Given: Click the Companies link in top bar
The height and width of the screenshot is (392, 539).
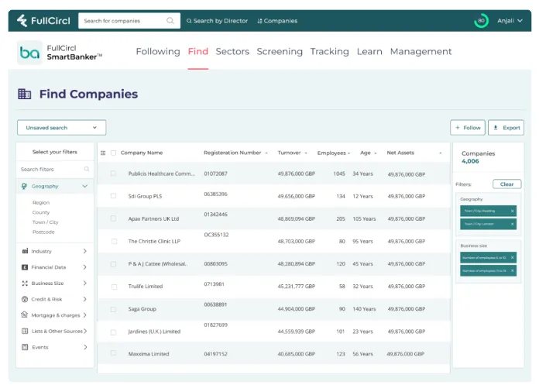Looking at the screenshot, I should tap(277, 21).
